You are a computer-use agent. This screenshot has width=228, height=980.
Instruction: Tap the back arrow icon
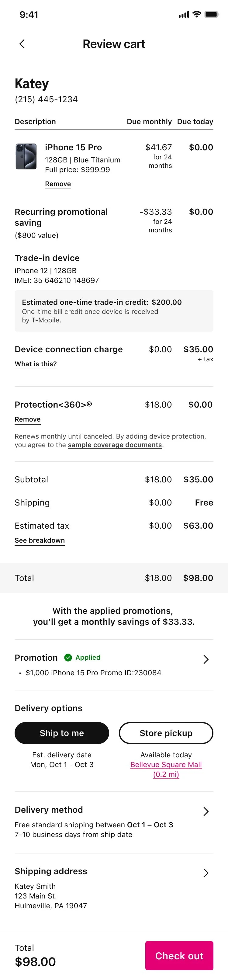22,44
